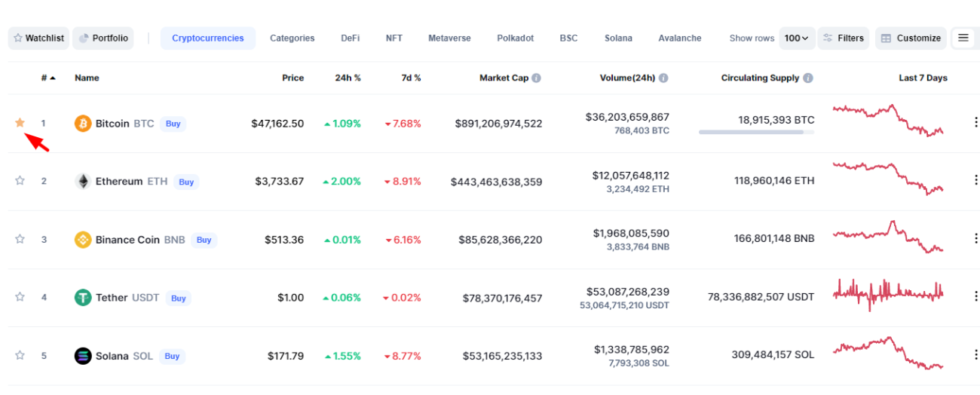Screen dimensions: 980x395
Task: Click the Bitcoin circulating supply progress bar
Action: pyautogui.click(x=755, y=132)
